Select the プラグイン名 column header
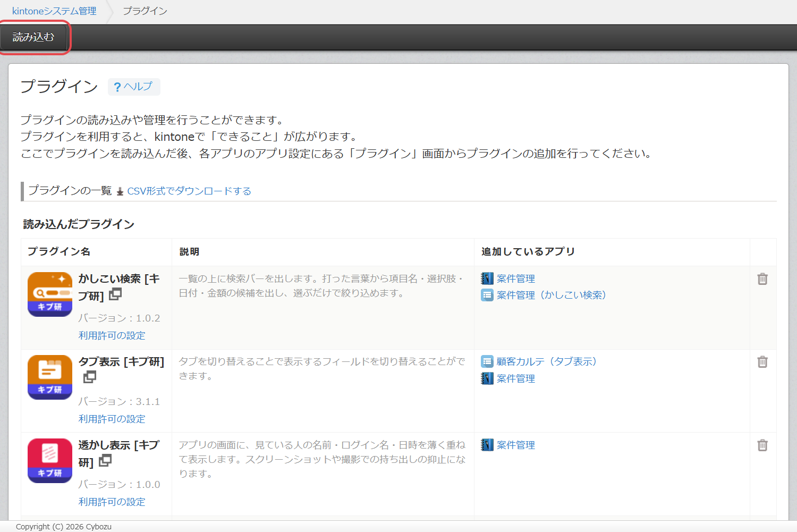The image size is (797, 532). coord(59,251)
